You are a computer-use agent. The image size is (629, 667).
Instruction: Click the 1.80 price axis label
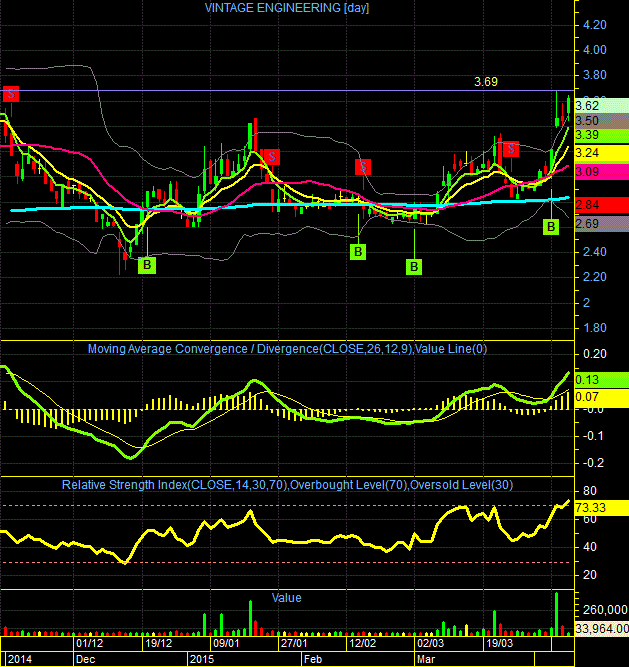[x=595, y=328]
